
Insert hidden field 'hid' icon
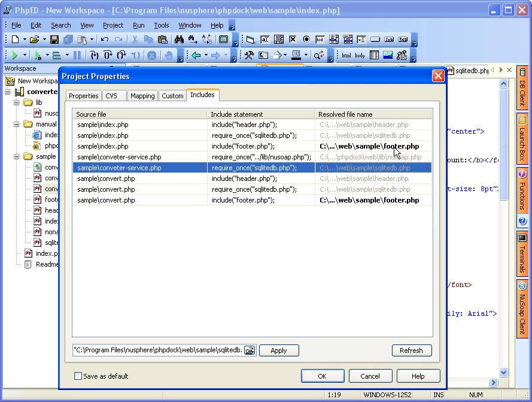pos(320,40)
